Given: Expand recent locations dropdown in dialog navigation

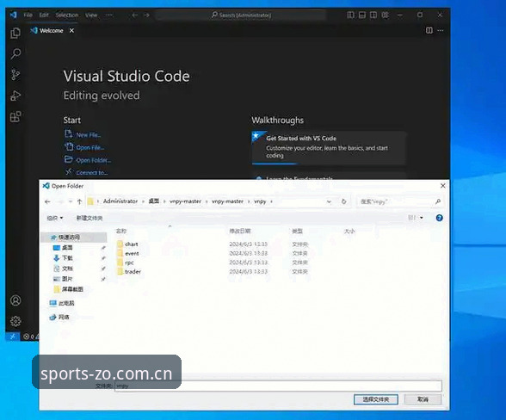Looking at the screenshot, I should pyautogui.click(x=71, y=201).
